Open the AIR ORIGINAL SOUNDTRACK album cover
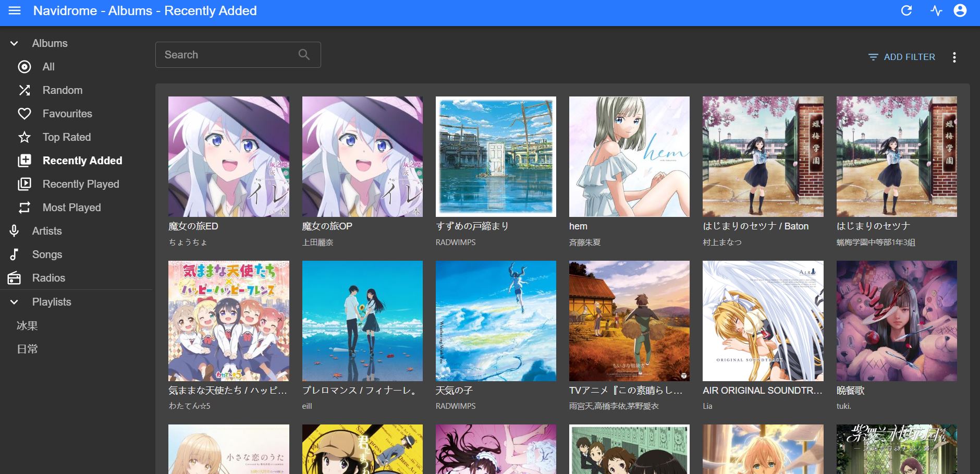The width and height of the screenshot is (980, 474). click(x=763, y=321)
